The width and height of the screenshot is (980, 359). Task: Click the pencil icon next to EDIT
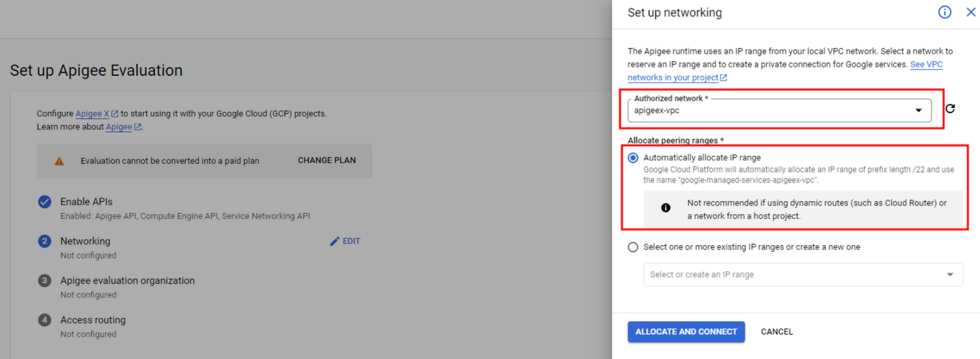[x=335, y=241]
